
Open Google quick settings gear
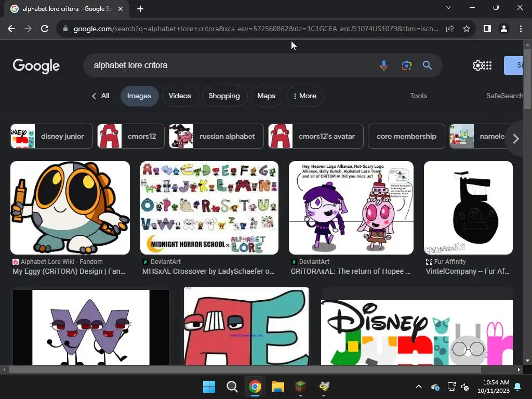tap(477, 65)
